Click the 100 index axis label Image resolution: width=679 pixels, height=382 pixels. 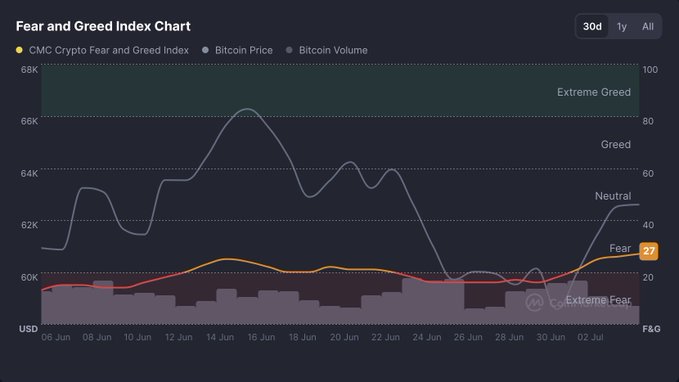[650, 70]
